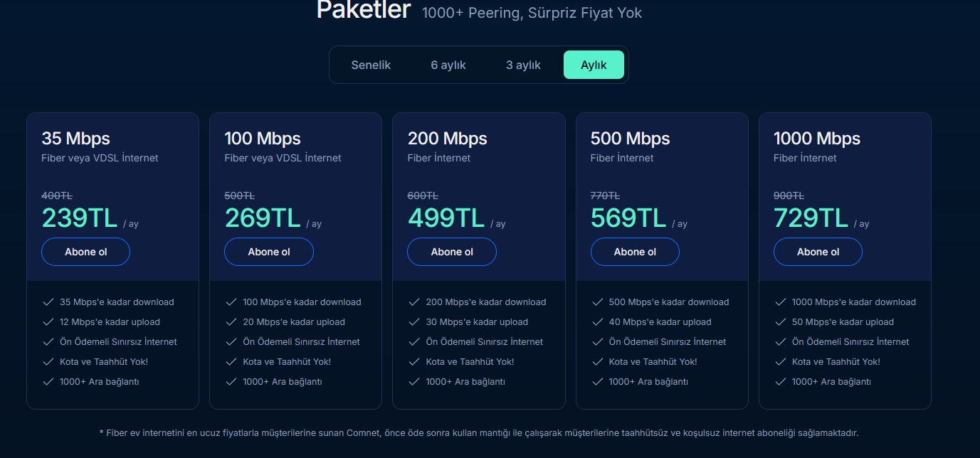This screenshot has width=980, height=458.
Task: Click checkmark beside 500 Mbps download feature
Action: (598, 302)
